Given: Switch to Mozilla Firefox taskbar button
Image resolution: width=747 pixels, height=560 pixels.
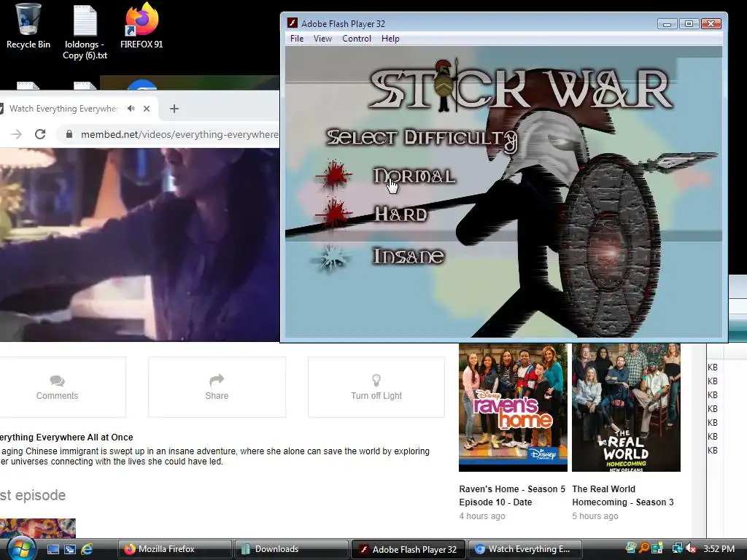Looking at the screenshot, I should point(174,549).
